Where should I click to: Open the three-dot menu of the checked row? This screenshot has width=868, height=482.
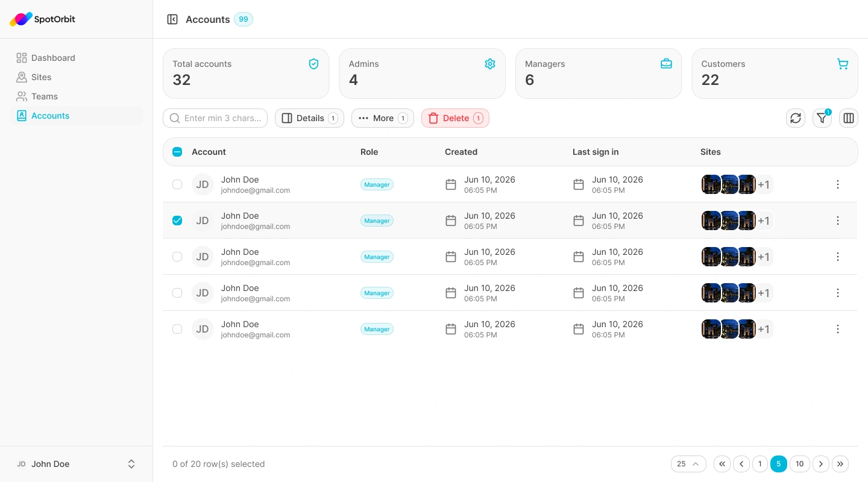(x=838, y=221)
